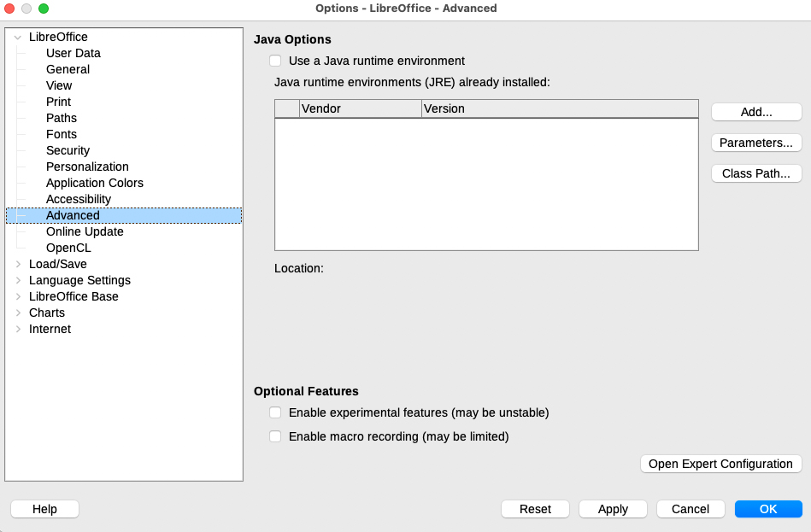Expand the Language Settings tree node
Image resolution: width=811 pixels, height=532 pixels.
(18, 280)
